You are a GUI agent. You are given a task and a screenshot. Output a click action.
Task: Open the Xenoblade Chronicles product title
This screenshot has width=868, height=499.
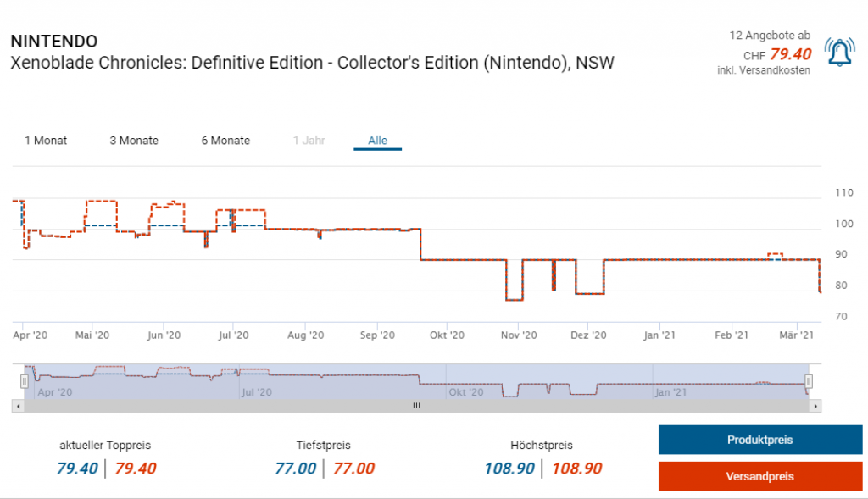[312, 64]
